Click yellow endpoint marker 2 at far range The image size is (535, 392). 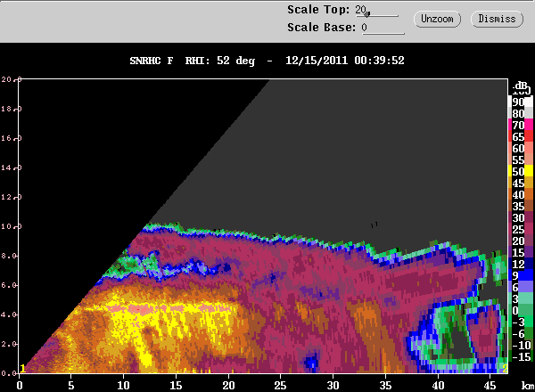505,369
